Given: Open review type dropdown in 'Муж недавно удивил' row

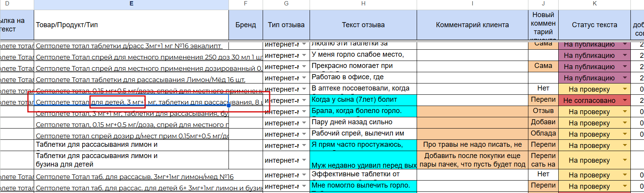Looking at the screenshot, I should click(x=304, y=160).
